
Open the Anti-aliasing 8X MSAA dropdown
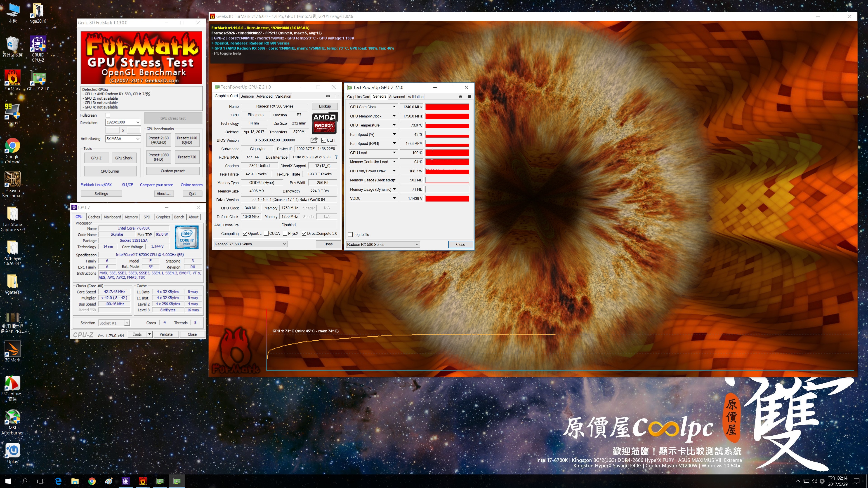[123, 139]
